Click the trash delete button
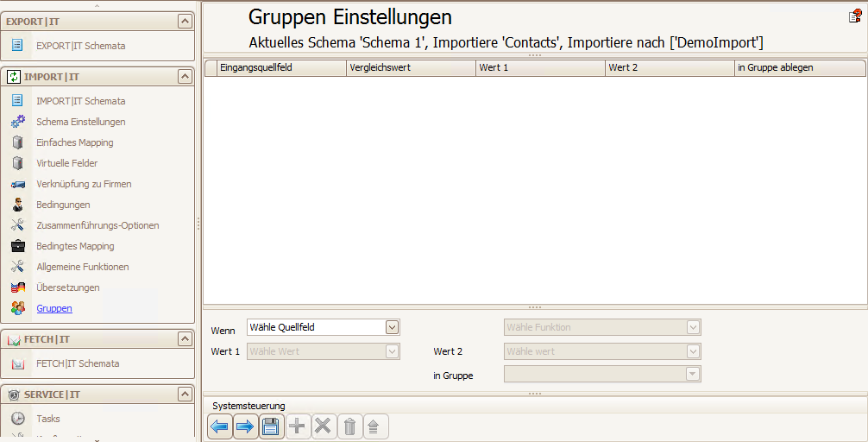868x442 pixels. click(349, 426)
